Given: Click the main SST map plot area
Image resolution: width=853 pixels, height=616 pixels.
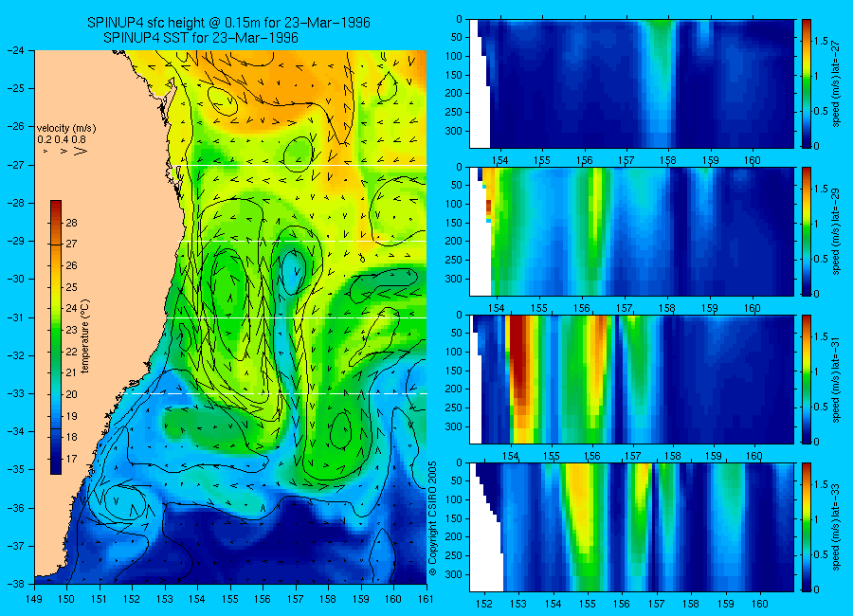Looking at the screenshot, I should click(230, 317).
